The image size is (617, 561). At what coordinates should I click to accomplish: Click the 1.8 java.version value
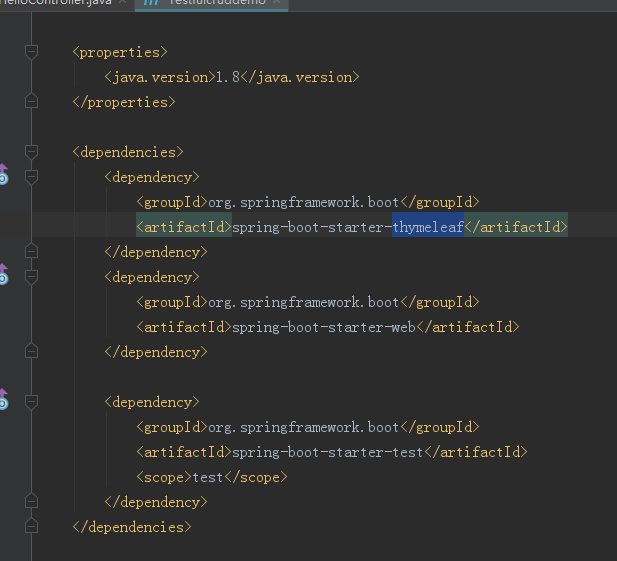coord(228,78)
